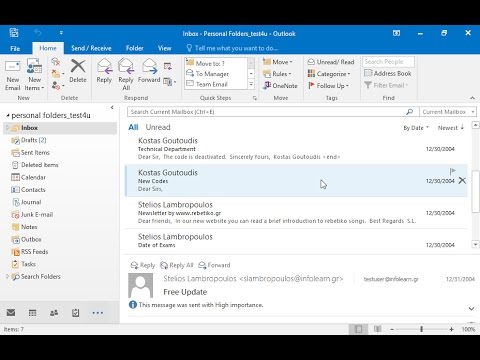Open the New Items menu
Image resolution: width=480 pixels, height=360 pixels.
tap(34, 75)
